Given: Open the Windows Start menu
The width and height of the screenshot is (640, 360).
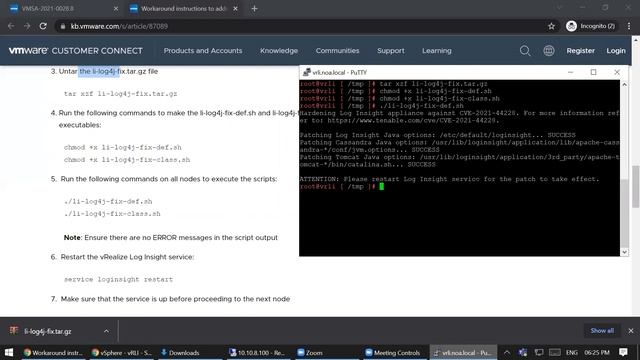Looking at the screenshot, I should coord(9,352).
